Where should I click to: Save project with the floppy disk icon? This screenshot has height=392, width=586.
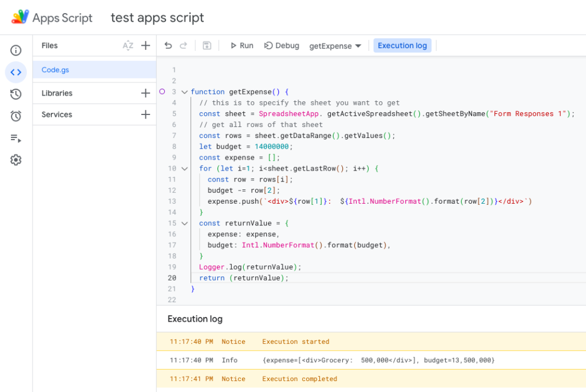point(207,46)
